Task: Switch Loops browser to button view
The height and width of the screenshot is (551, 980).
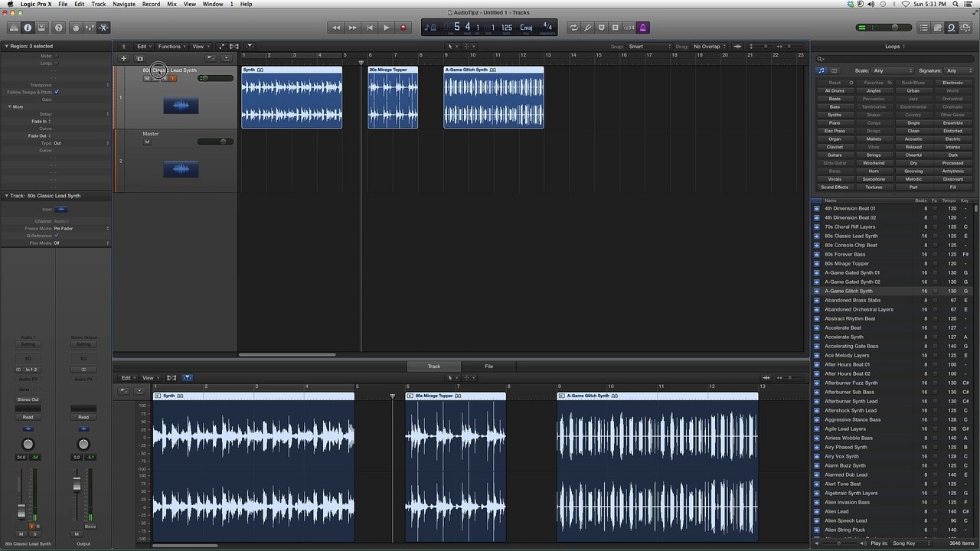Action: pos(822,70)
